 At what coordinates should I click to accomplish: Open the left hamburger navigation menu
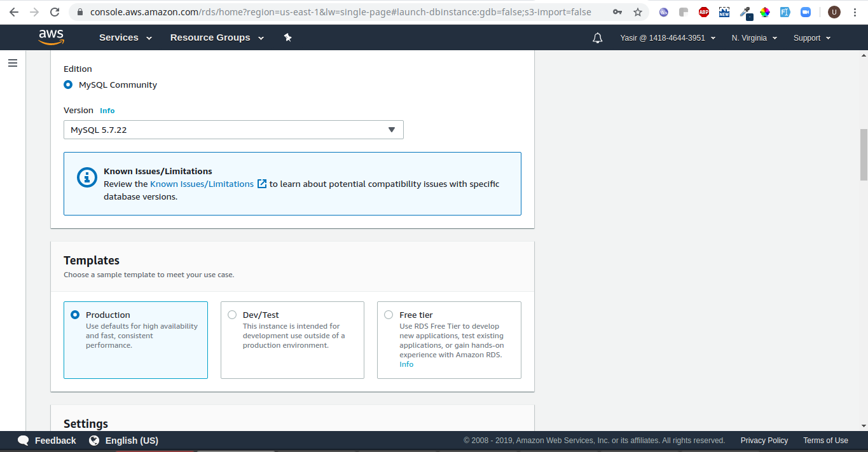[x=12, y=63]
